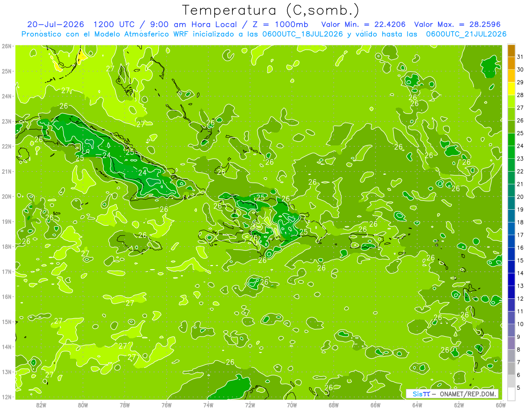Select valid-until time "0600UTC_21JUL2026"

click(466, 34)
